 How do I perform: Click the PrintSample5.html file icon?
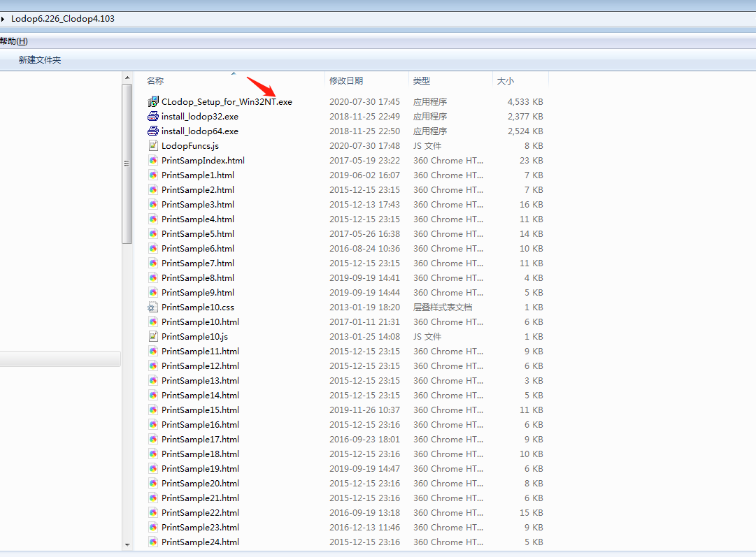click(153, 233)
